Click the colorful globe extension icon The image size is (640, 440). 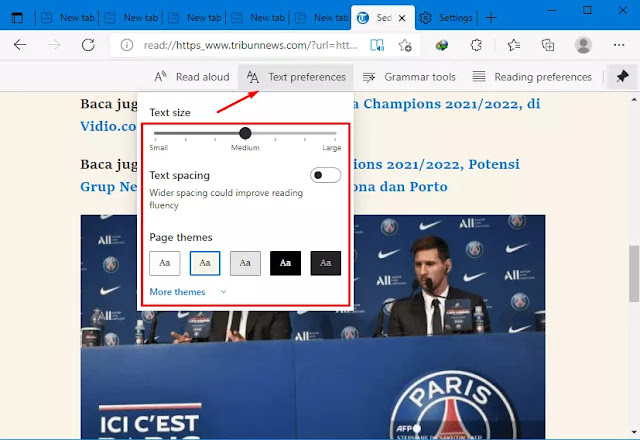tap(442, 45)
